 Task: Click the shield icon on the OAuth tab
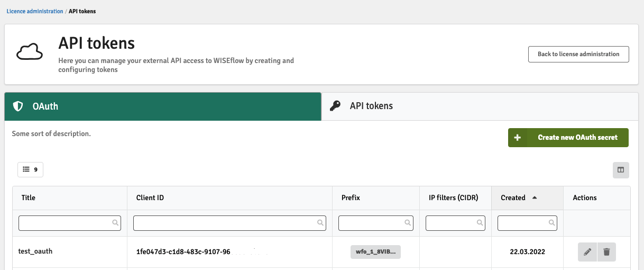click(18, 106)
